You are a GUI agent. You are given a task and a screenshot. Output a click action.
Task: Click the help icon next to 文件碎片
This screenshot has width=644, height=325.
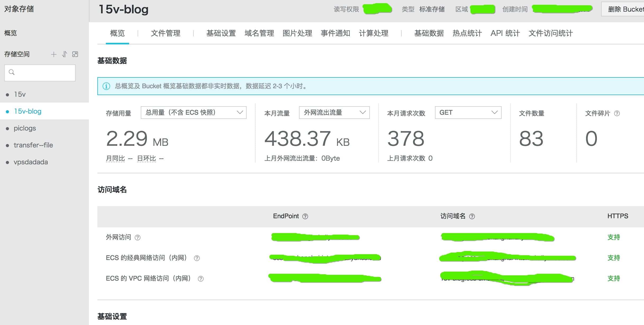coord(617,113)
